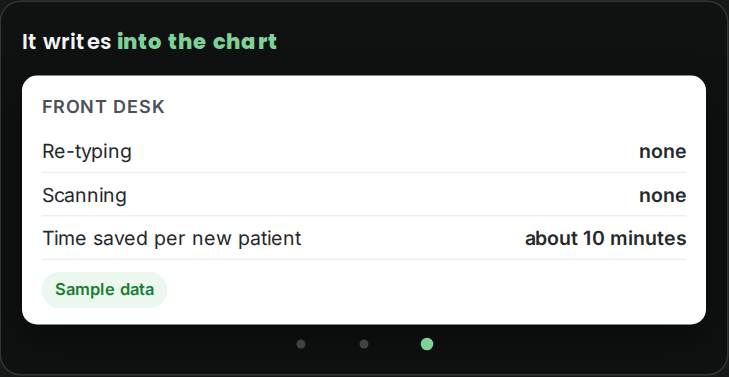Click the green 'into the chart' heading text
Image resolution: width=729 pixels, height=377 pixels.
(x=197, y=41)
